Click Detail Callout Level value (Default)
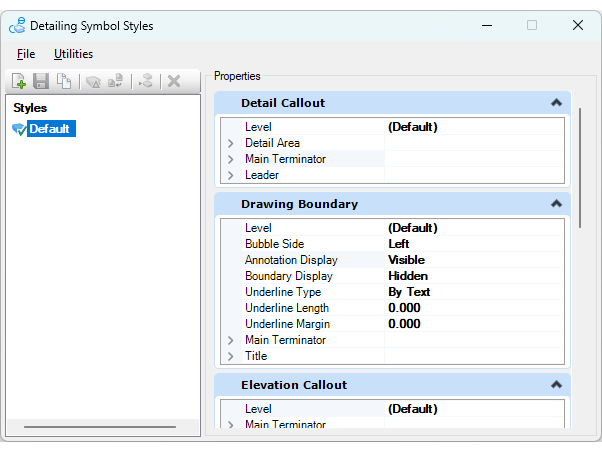Screen dimensions: 602x452 pos(474,127)
